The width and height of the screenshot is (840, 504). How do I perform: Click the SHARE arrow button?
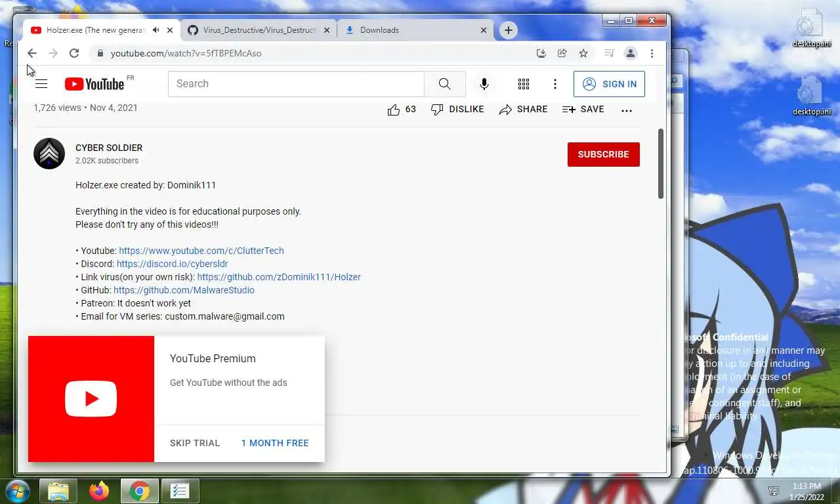coord(523,110)
